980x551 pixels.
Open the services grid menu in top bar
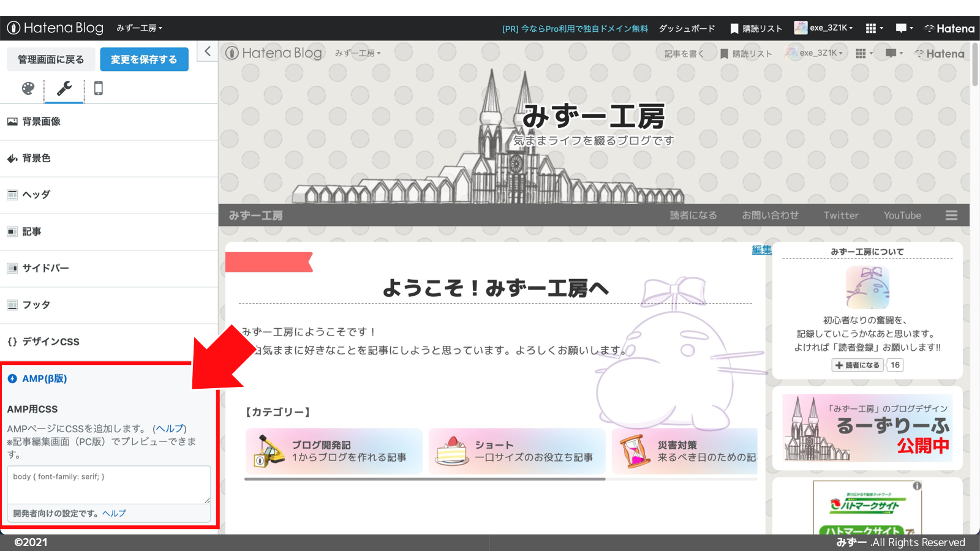pos(874,28)
